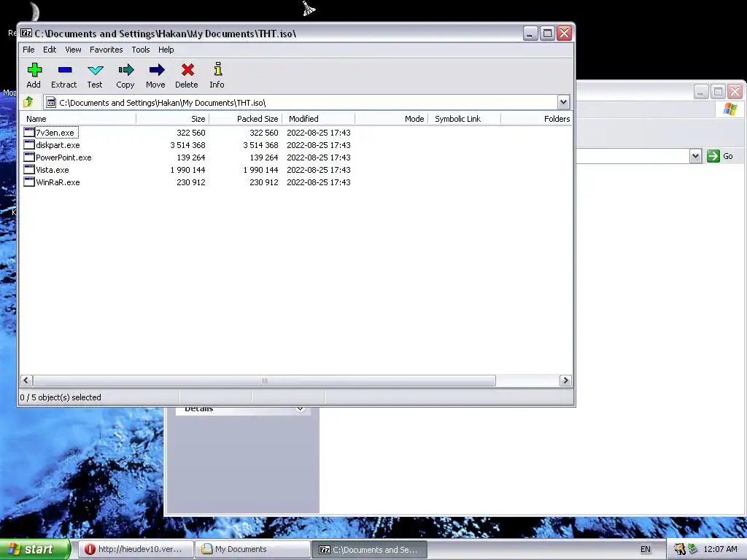Open the View menu
The image size is (747, 560).
(x=73, y=50)
